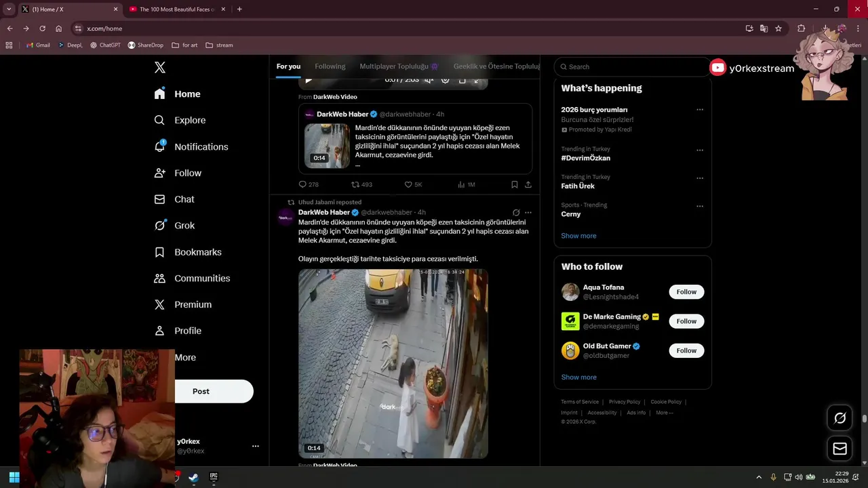Open the floating Grok button
Image resolution: width=868 pixels, height=488 pixels.
tap(840, 418)
